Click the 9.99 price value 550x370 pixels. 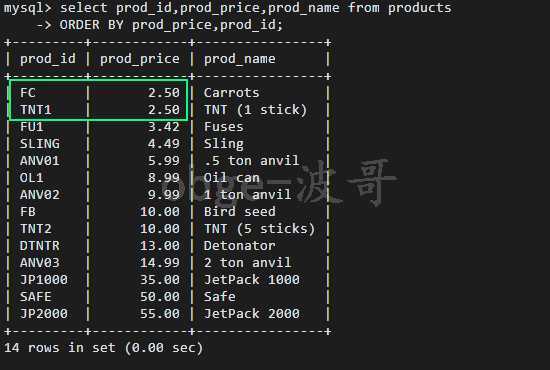[x=164, y=195]
